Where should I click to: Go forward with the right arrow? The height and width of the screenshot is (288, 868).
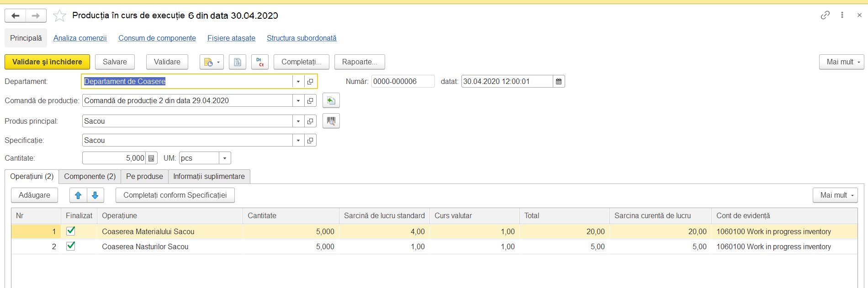tap(36, 16)
